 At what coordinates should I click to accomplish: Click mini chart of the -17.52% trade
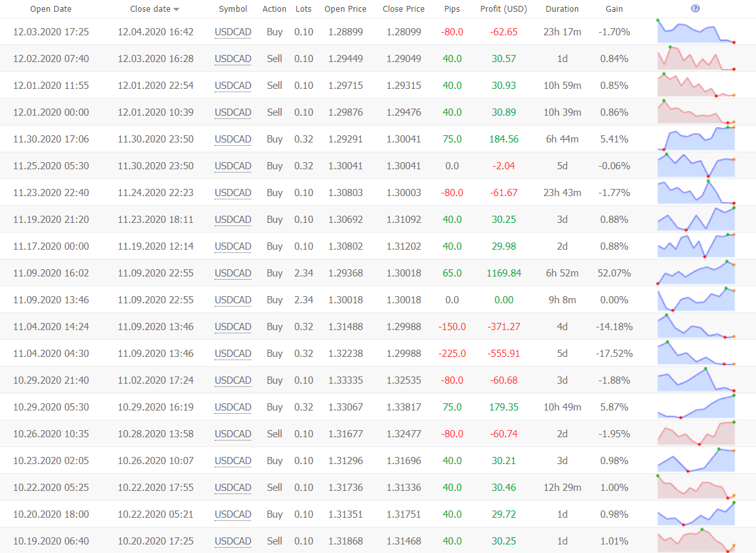[696, 354]
